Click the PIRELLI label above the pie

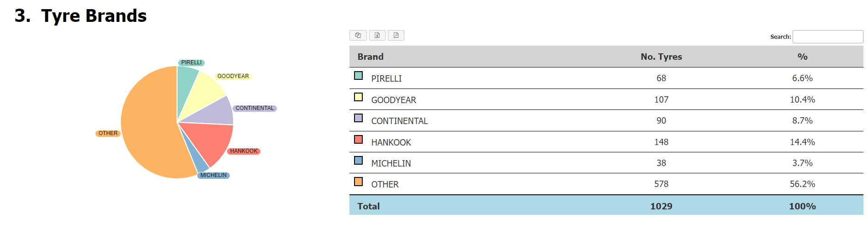click(191, 62)
